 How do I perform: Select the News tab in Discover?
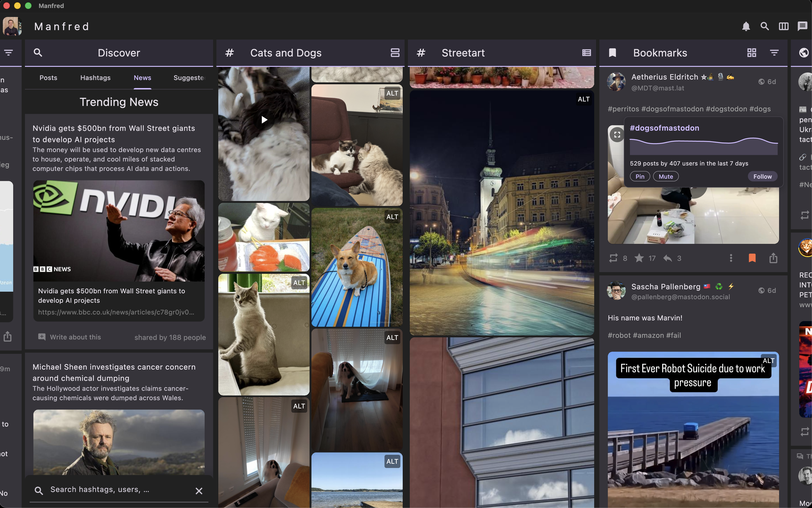[x=142, y=78]
